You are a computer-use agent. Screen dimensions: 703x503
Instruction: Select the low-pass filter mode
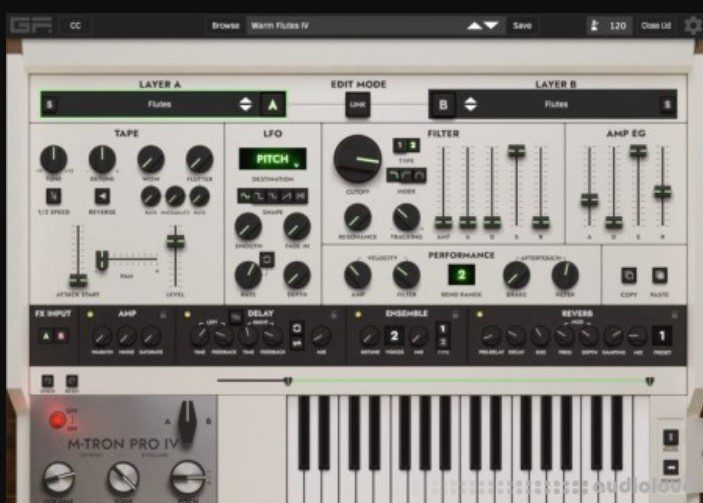coord(393,175)
